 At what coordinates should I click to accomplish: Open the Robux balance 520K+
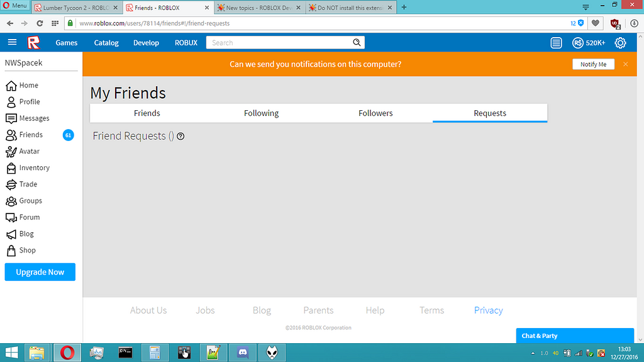pos(589,43)
